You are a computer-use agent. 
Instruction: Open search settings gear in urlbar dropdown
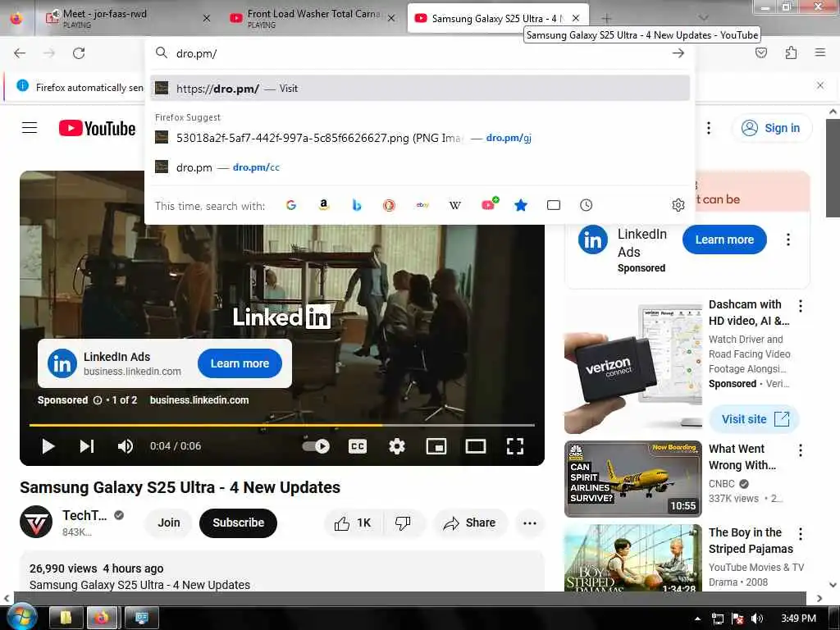(x=678, y=205)
